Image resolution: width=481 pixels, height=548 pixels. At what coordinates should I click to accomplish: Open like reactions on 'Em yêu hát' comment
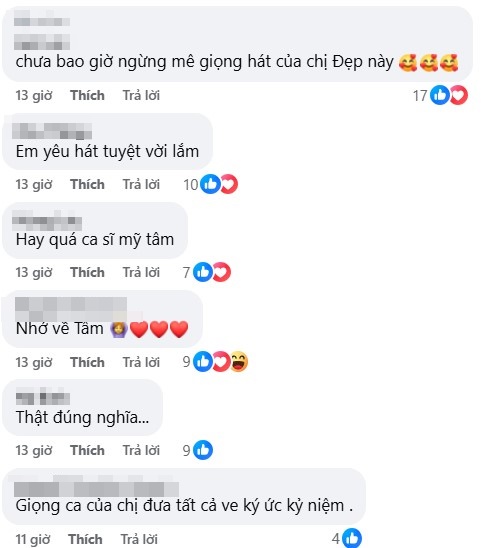click(x=210, y=184)
